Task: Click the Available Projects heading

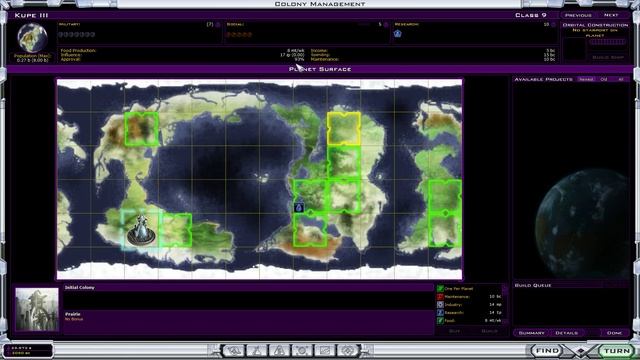Action: click(x=543, y=79)
